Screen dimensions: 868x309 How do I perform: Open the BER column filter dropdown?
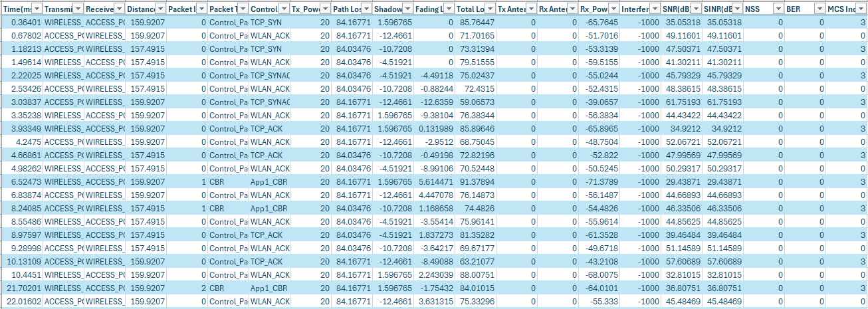(x=819, y=9)
